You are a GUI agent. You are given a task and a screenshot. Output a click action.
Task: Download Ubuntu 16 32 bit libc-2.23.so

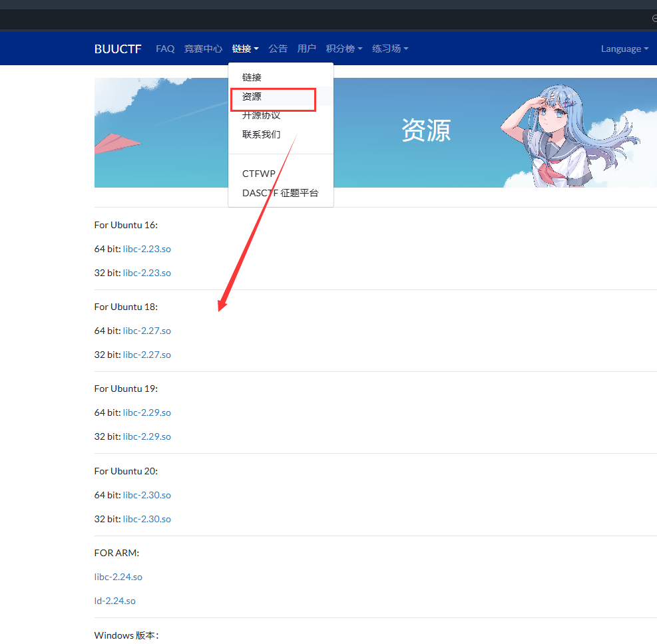(146, 273)
